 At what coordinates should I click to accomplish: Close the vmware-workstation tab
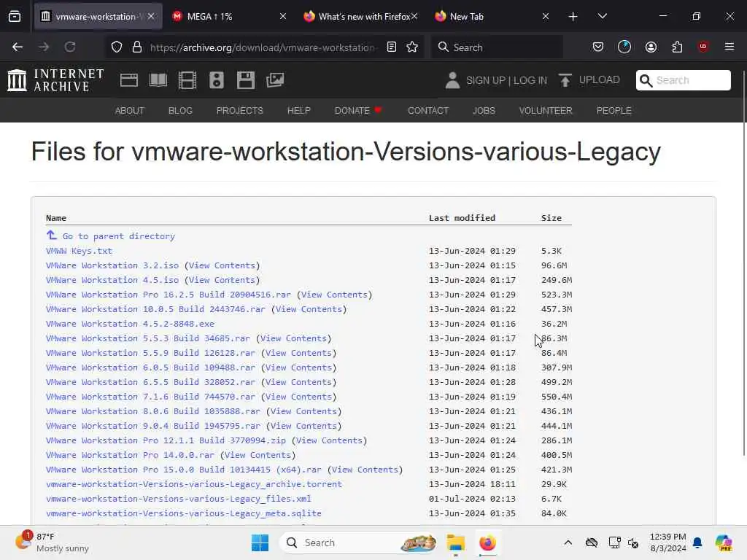pos(151,17)
